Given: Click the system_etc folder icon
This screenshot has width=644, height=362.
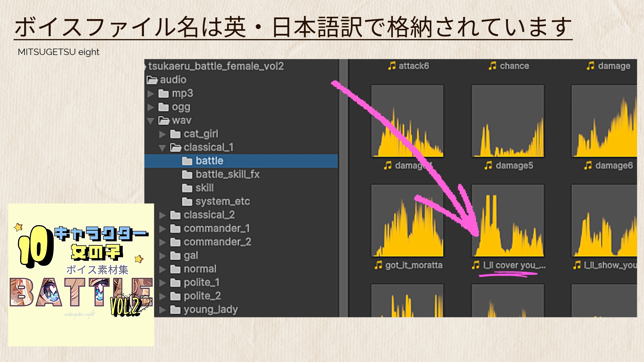Looking at the screenshot, I should point(187,201).
